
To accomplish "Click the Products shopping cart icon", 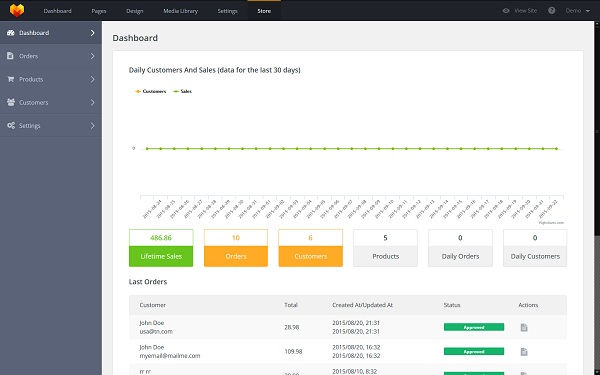I will [11, 79].
